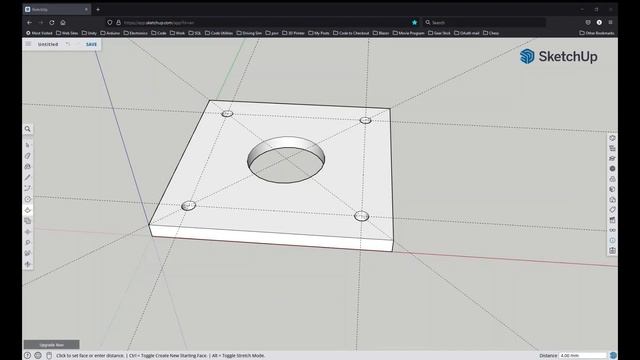The height and width of the screenshot is (360, 640).
Task: Open the Other Bookmarks folder
Action: pyautogui.click(x=597, y=33)
